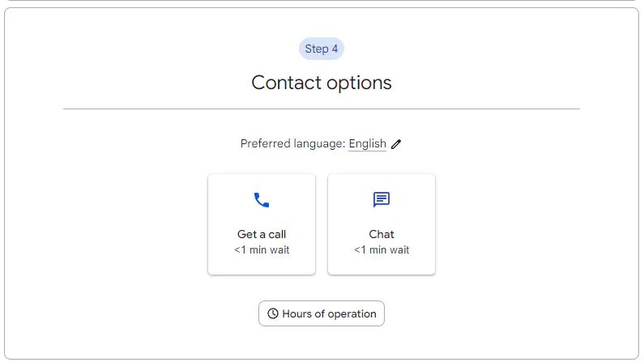Click the "Step 4" badge
Screen dimensions: 644x362
(x=322, y=49)
